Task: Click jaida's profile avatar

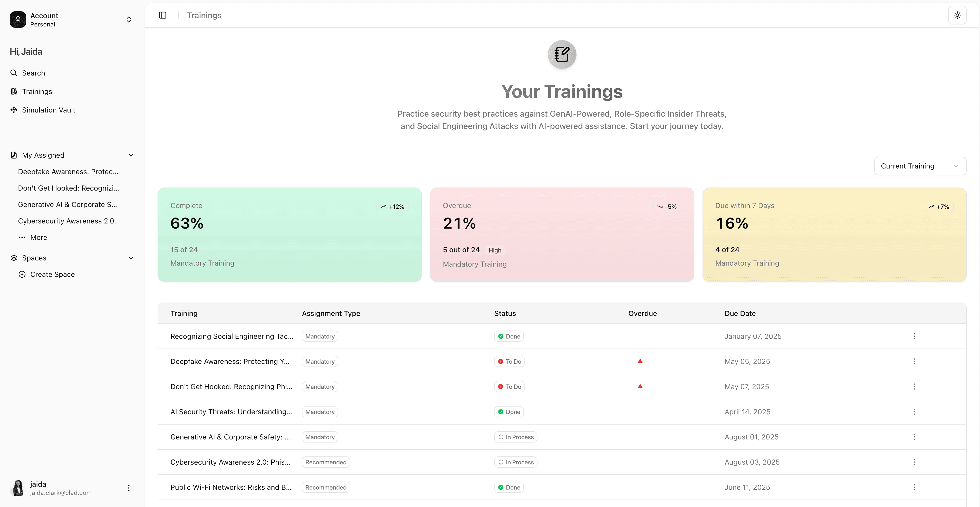Action: click(18, 488)
